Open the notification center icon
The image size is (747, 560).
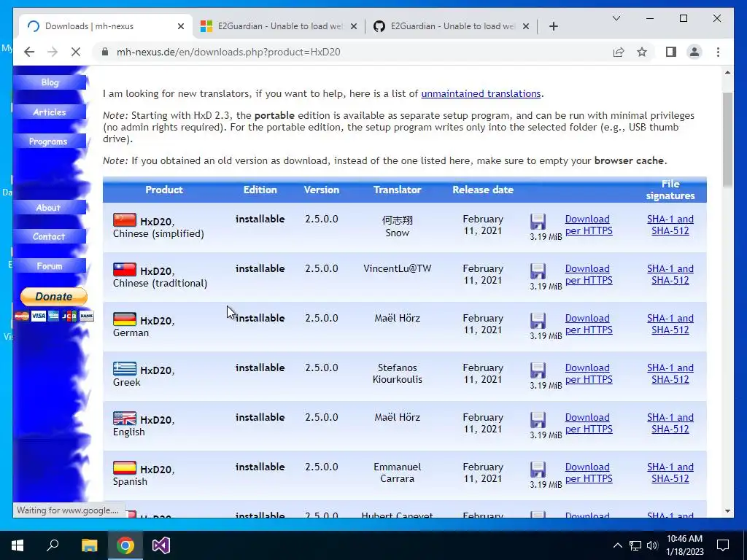pos(723,545)
